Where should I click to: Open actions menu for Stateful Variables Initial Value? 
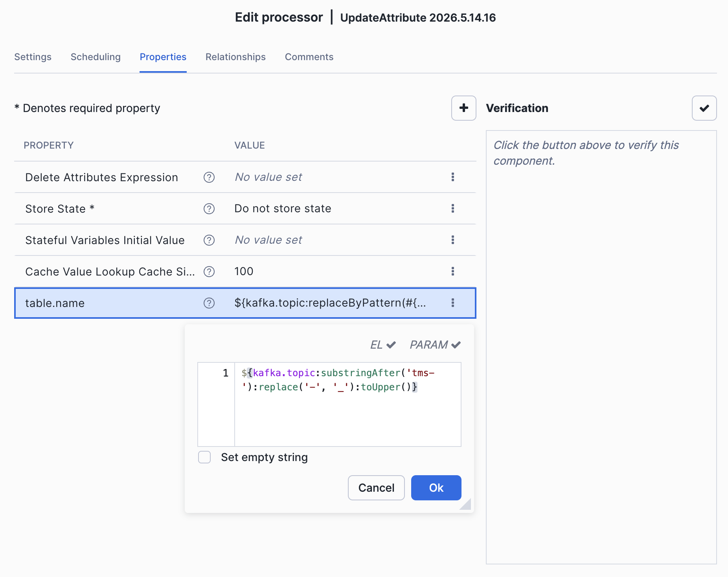(x=453, y=240)
